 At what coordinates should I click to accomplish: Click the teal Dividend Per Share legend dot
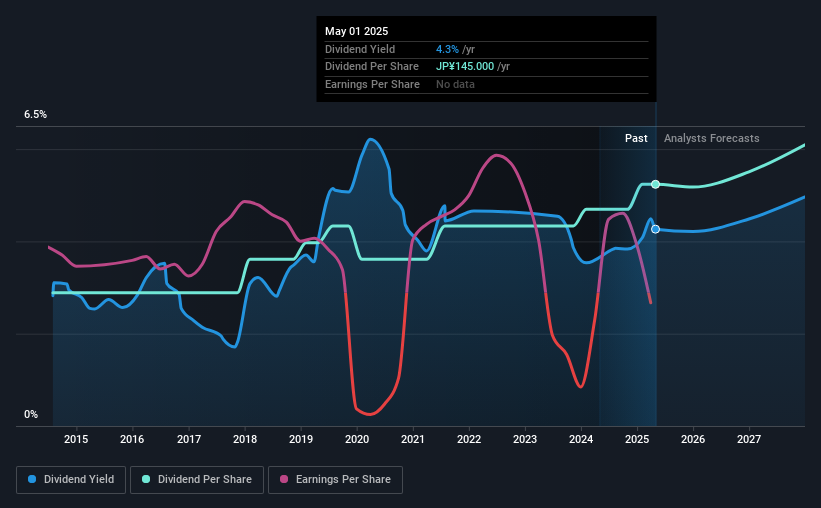pos(146,479)
